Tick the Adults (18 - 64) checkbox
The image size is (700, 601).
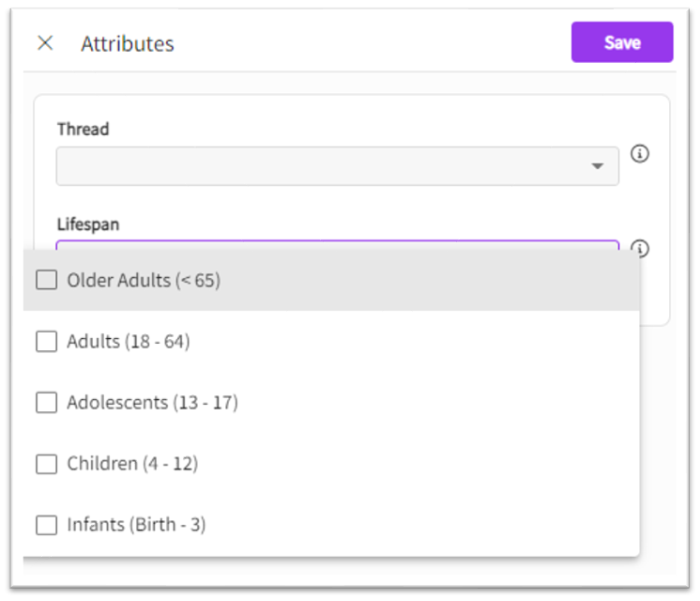pos(46,342)
